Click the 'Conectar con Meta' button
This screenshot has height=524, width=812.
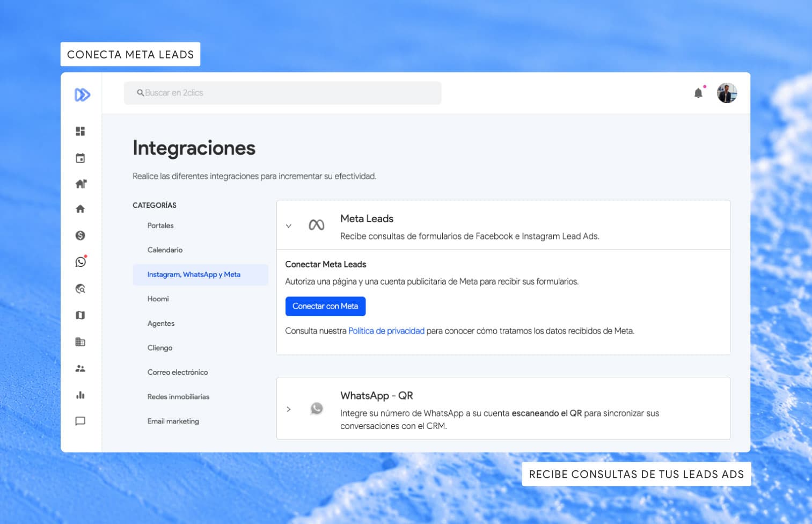tap(325, 306)
